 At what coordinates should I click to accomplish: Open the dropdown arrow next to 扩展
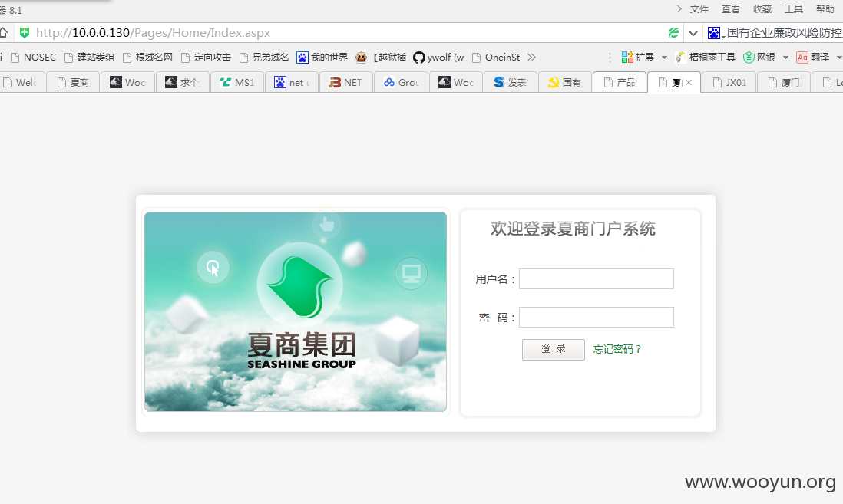(665, 58)
